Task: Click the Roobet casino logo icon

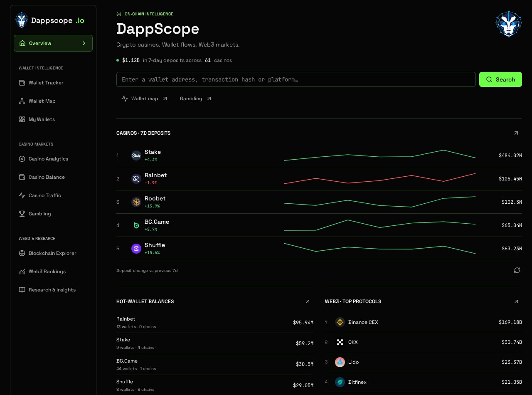Action: point(136,202)
